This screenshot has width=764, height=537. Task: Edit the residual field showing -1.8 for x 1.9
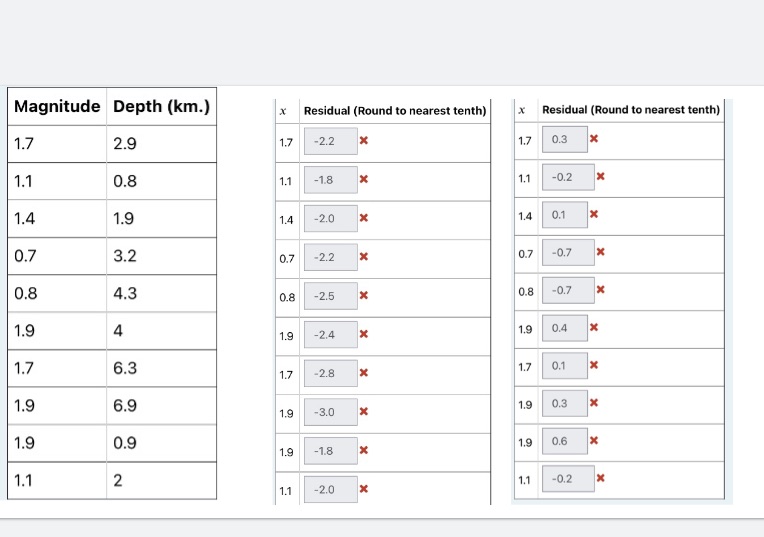[331, 451]
